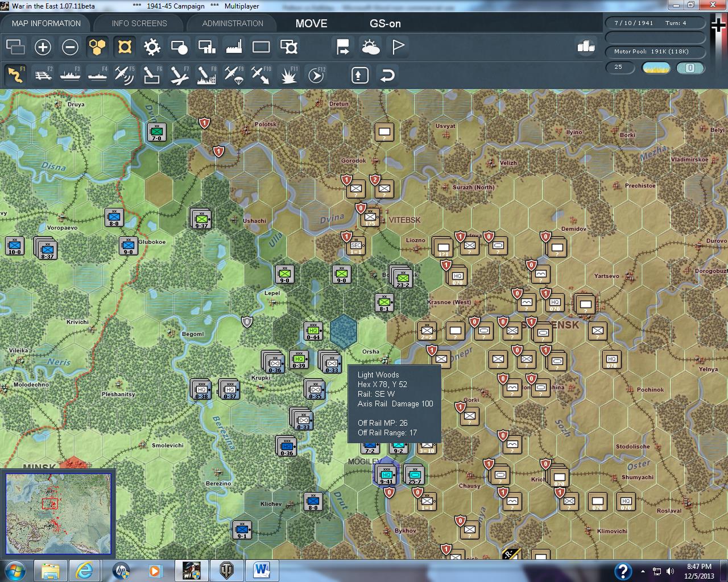Click the rectangle with gear icon
This screenshot has height=582, width=728.
click(289, 47)
